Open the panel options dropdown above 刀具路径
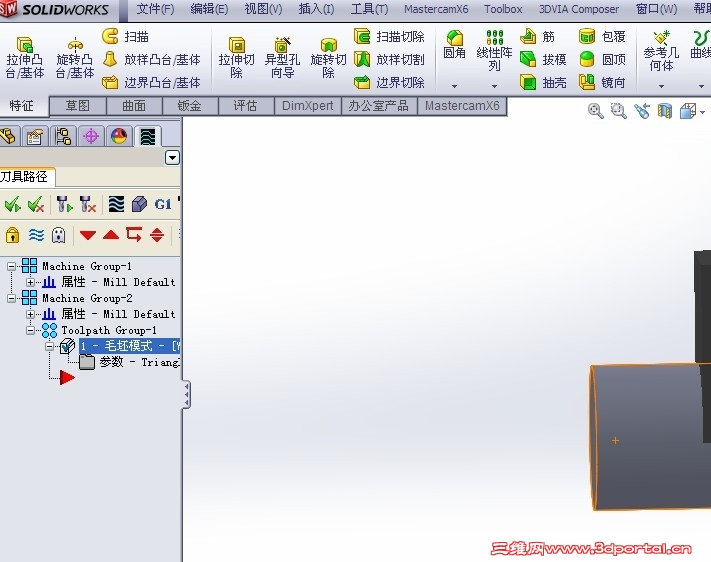Screen dimensions: 711x562 tap(172, 158)
